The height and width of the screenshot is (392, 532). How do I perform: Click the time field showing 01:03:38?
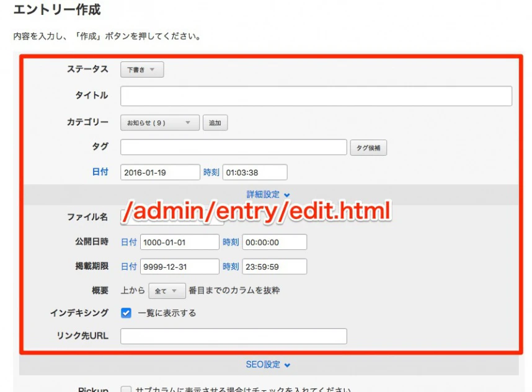click(x=255, y=172)
